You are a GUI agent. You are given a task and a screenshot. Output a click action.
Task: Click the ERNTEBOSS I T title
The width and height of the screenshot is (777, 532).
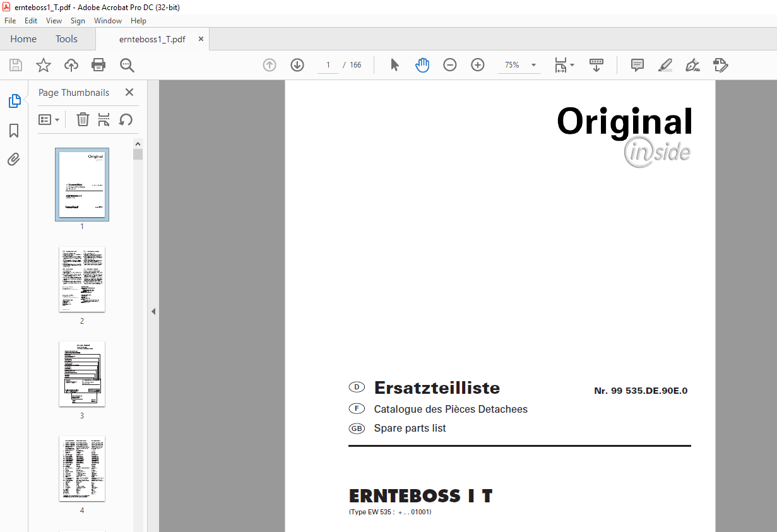[420, 496]
